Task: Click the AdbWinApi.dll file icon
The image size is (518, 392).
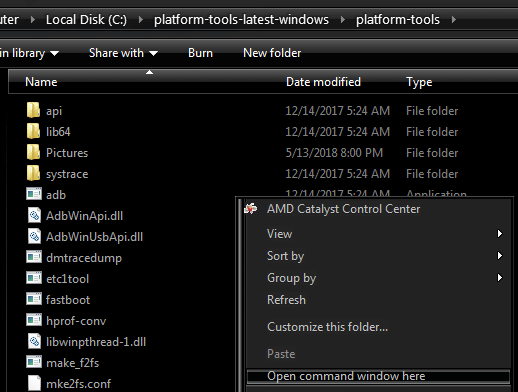Action: pos(34,215)
